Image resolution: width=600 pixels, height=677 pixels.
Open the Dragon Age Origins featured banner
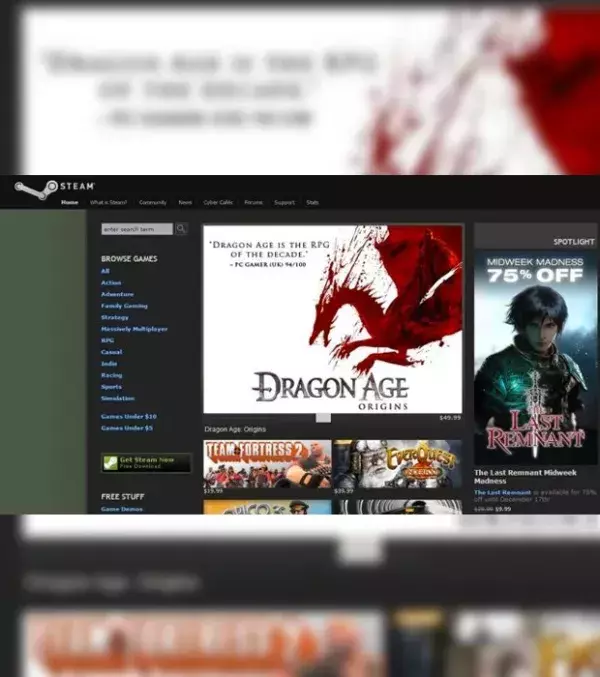[x=332, y=319]
